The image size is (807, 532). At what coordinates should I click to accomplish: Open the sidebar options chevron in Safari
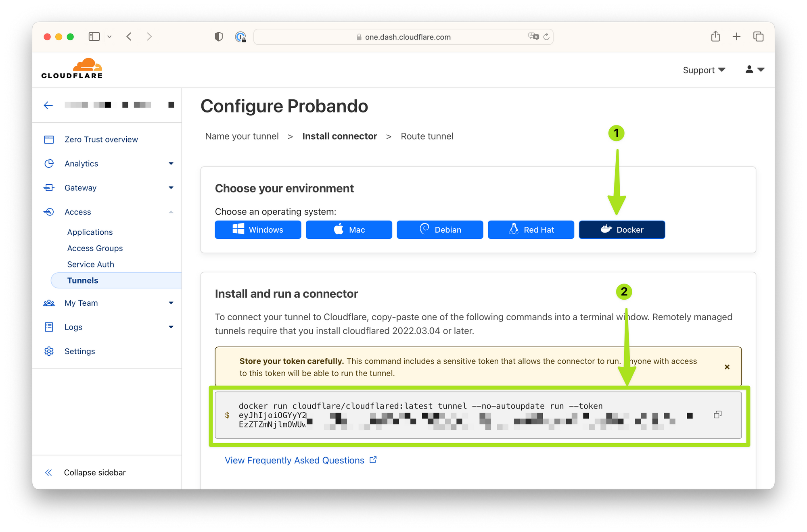pyautogui.click(x=109, y=37)
